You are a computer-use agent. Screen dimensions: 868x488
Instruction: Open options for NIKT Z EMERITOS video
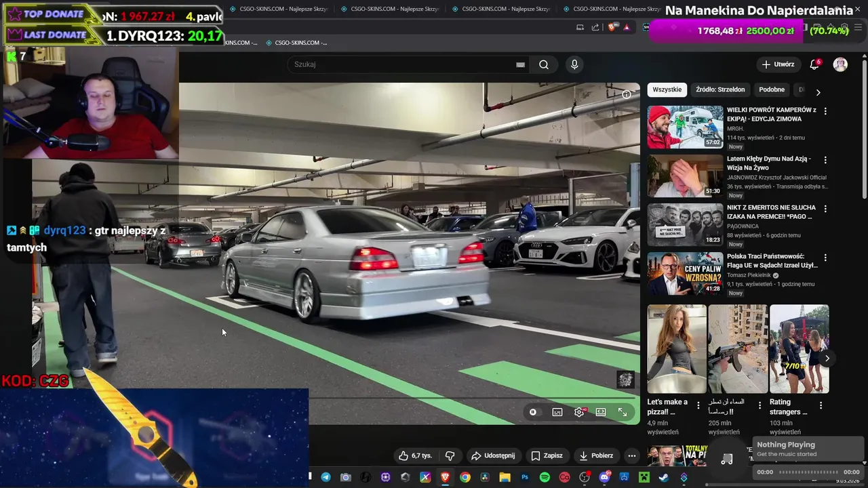click(x=825, y=209)
